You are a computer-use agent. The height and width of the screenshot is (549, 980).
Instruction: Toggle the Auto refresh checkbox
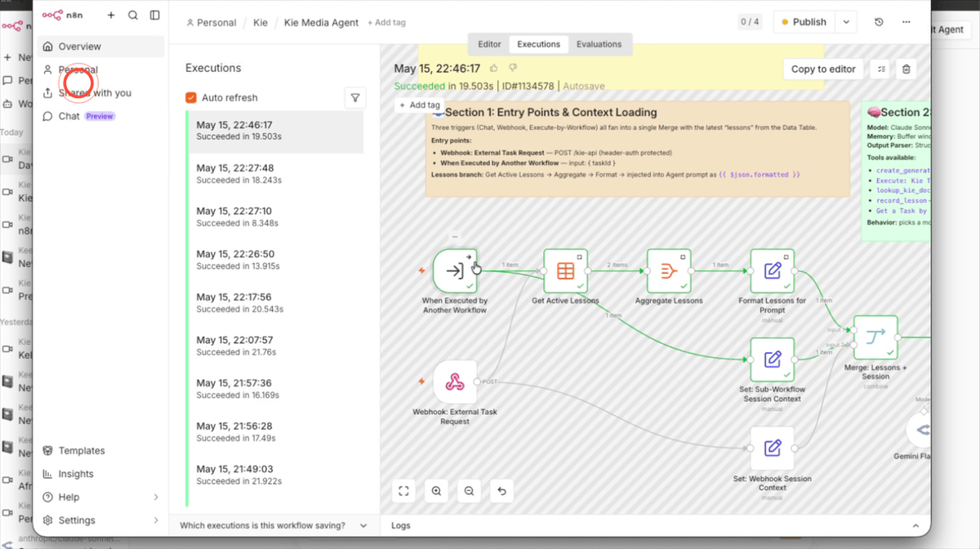(191, 97)
